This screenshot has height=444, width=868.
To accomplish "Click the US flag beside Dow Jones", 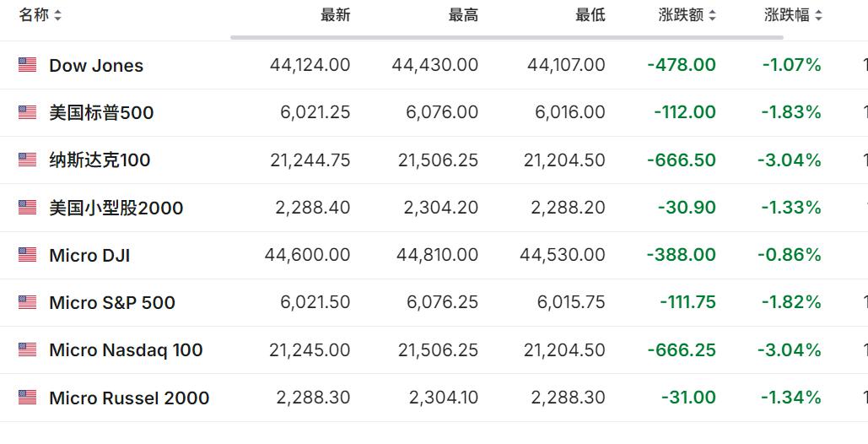I will coord(27,65).
